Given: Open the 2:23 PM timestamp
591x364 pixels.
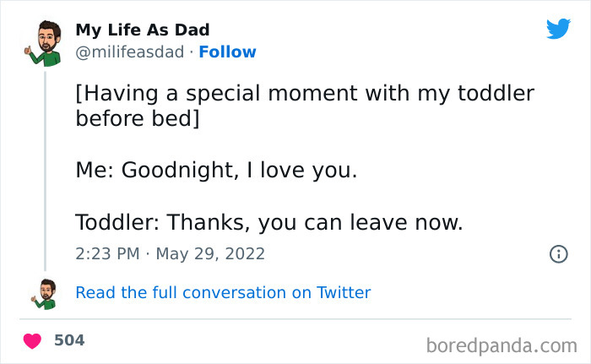Looking at the screenshot, I should click(106, 253).
